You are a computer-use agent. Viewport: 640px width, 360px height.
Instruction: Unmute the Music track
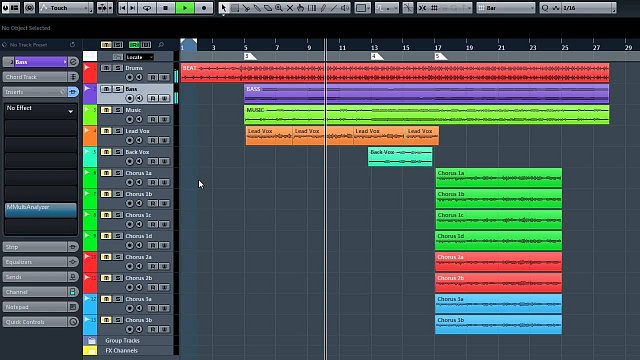point(106,110)
